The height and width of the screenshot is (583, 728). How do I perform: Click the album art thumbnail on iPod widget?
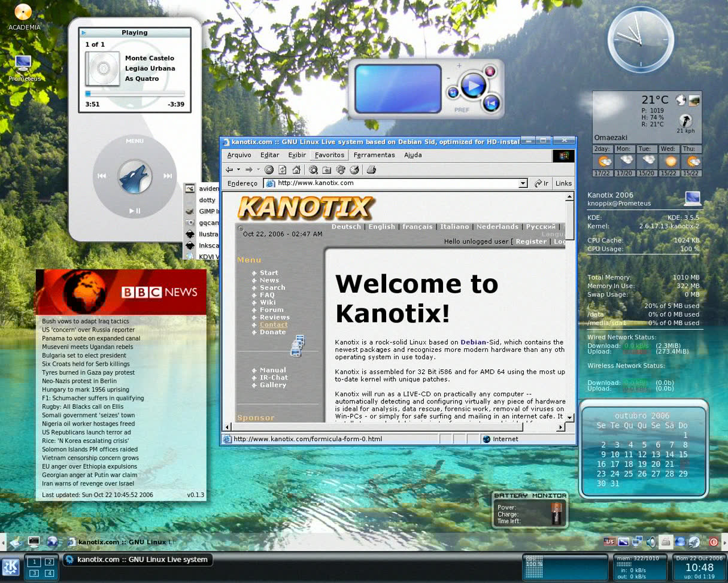(102, 68)
